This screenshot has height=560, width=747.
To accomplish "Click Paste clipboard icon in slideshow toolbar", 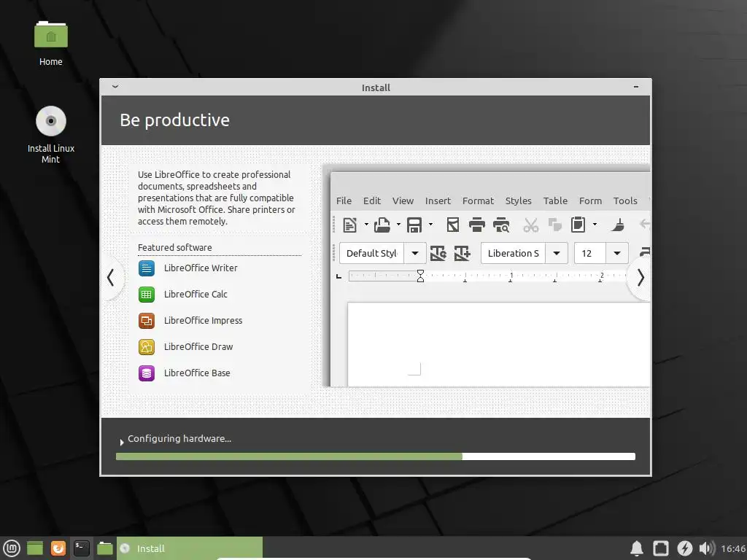I will point(578,225).
